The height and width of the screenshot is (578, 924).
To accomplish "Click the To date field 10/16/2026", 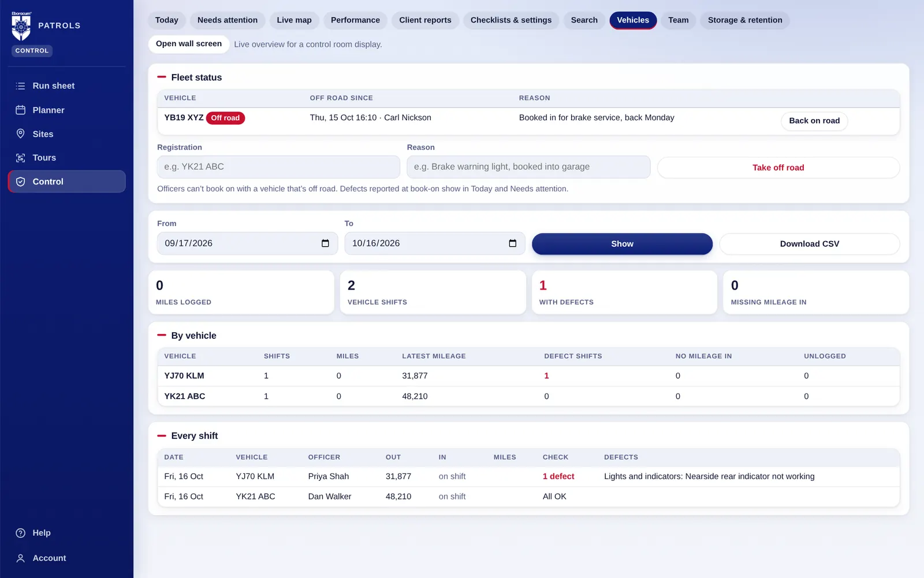I will pyautogui.click(x=434, y=243).
